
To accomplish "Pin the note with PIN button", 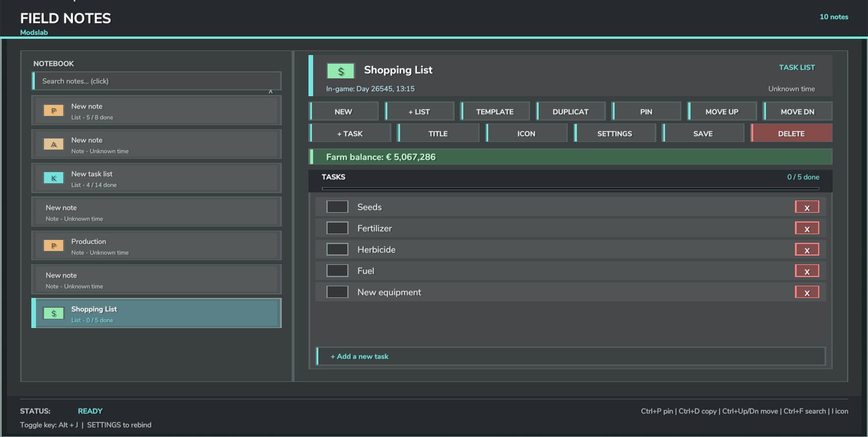I will 647,111.
